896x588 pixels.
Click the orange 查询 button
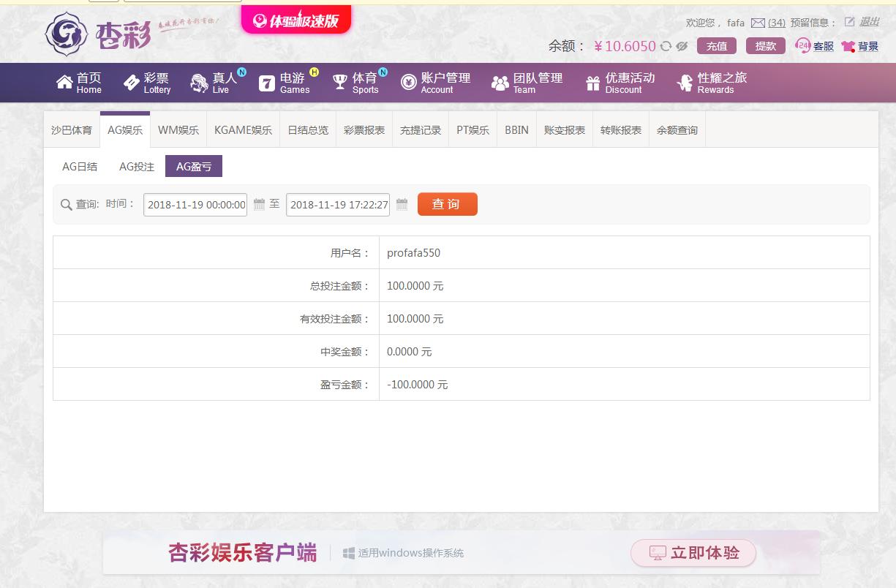(448, 204)
